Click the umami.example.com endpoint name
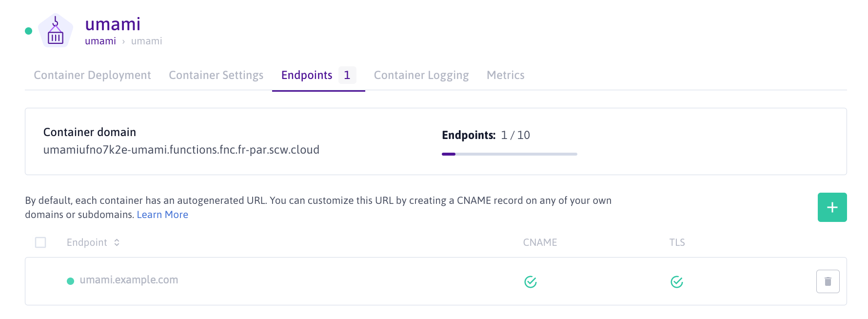Viewport: 868px width, 319px height. [x=129, y=280]
